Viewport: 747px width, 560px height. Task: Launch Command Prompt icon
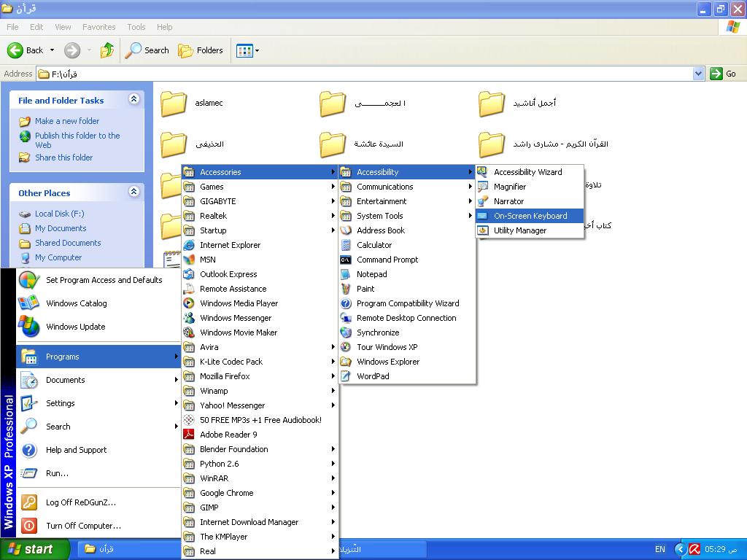click(x=346, y=260)
